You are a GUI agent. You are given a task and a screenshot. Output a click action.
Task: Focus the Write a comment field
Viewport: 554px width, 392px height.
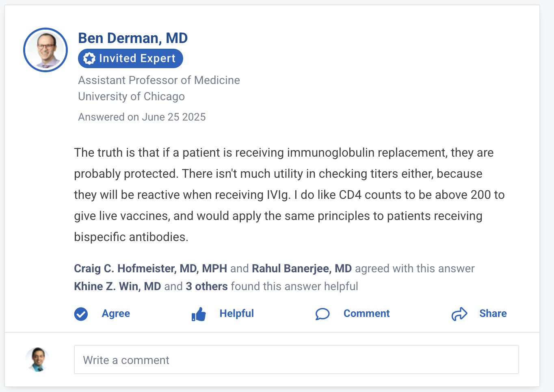296,360
